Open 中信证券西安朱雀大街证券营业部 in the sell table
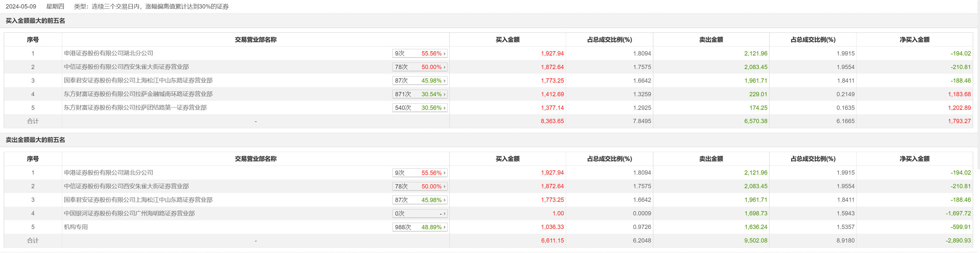This screenshot has height=253, width=980. [126, 186]
